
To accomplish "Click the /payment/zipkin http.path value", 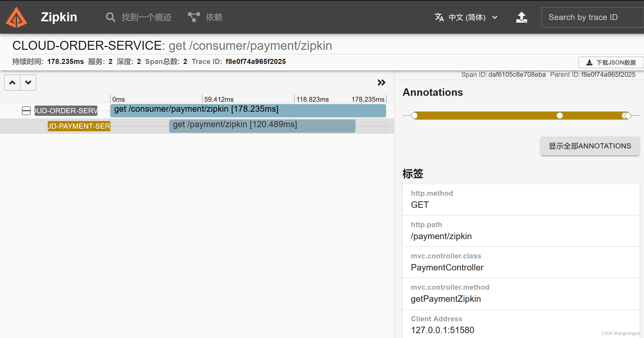I will (441, 236).
